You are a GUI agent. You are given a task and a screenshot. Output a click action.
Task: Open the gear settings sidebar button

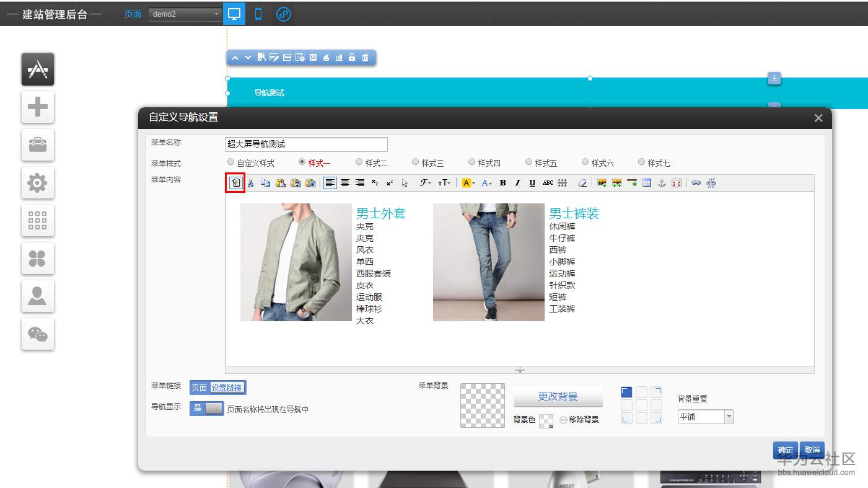tap(38, 183)
